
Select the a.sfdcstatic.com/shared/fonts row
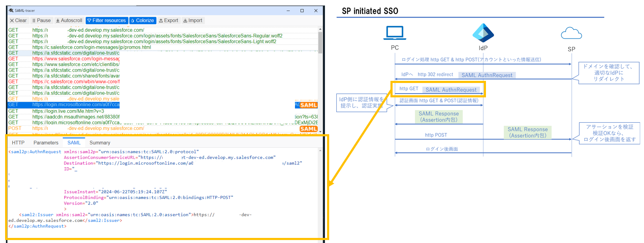tap(162, 76)
